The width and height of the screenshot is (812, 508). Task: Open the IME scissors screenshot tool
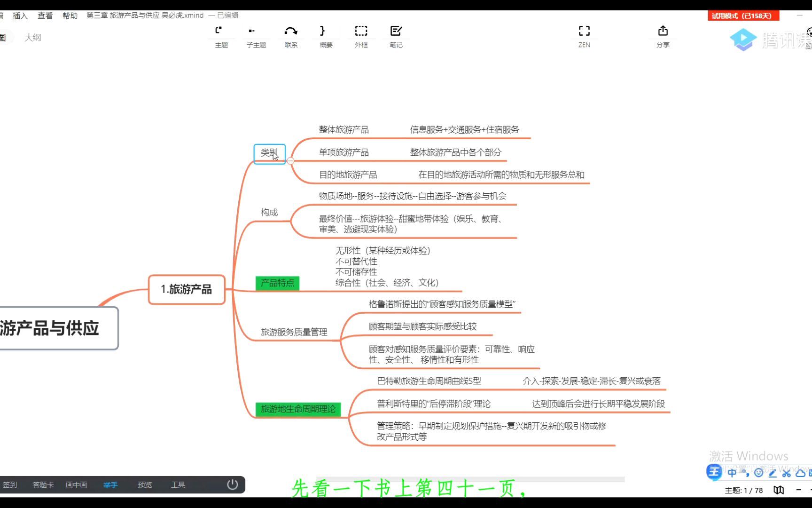(x=786, y=473)
